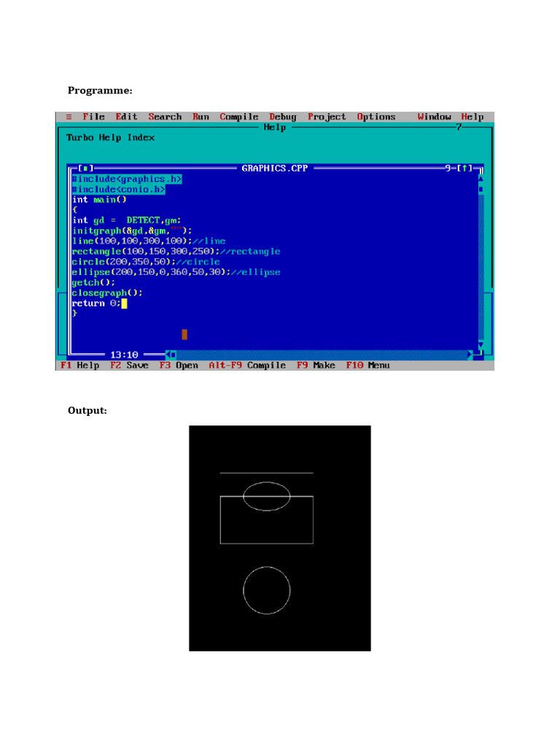Viewport: 560px width, 747px height.
Task: Open the Window menu
Action: [x=434, y=117]
